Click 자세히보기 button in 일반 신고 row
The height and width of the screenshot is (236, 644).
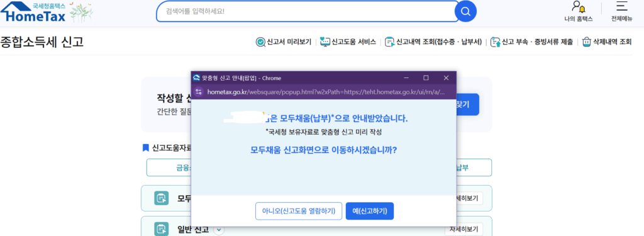(464, 229)
